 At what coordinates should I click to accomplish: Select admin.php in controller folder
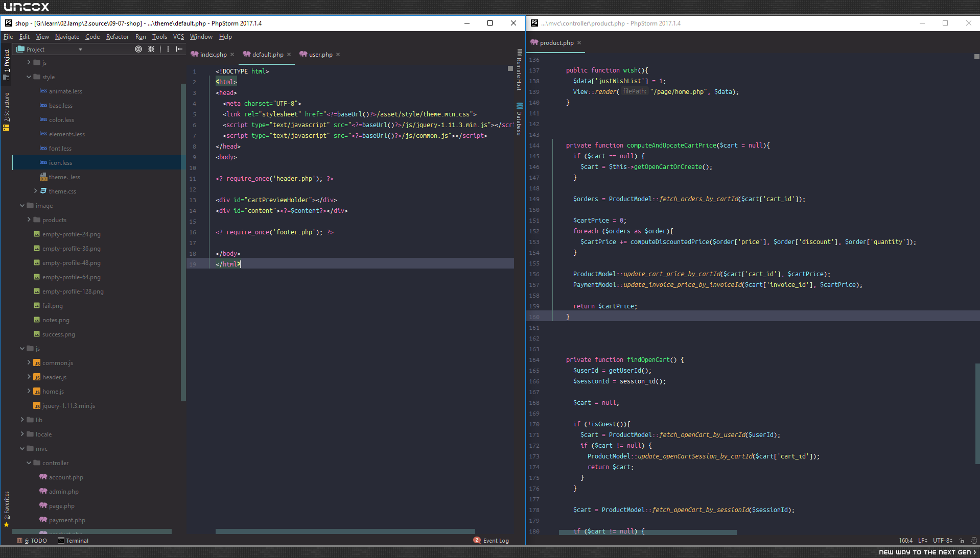click(x=64, y=492)
